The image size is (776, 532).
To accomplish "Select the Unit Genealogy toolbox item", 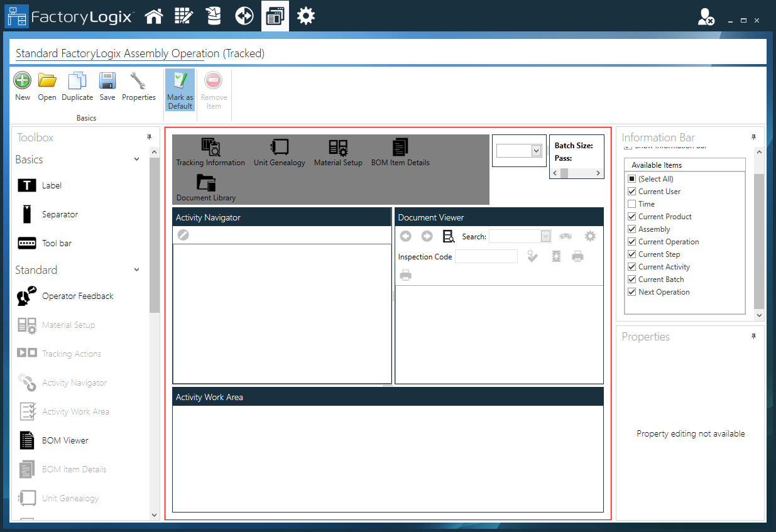I will [x=58, y=498].
